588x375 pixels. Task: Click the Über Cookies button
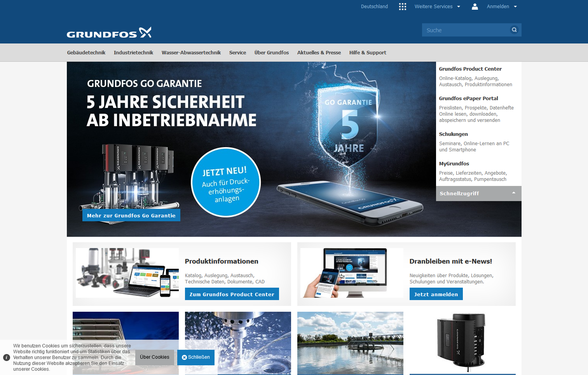(x=155, y=357)
